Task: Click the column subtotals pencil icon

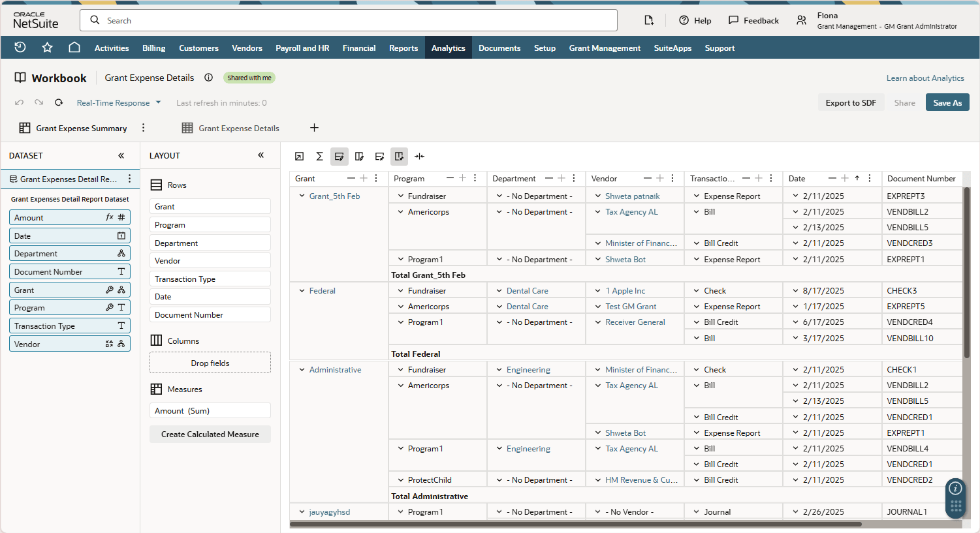Action: 359,156
